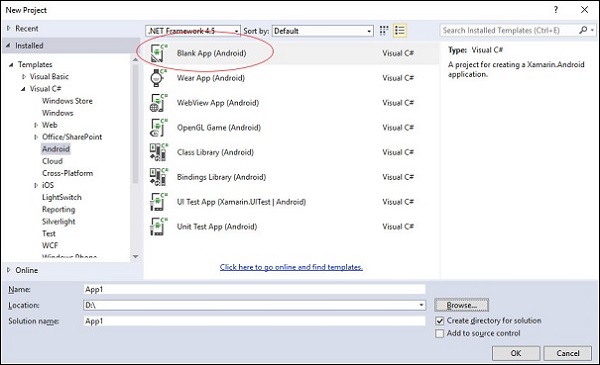Select the Reporting tree item
The height and width of the screenshot is (365, 600).
tap(59, 209)
